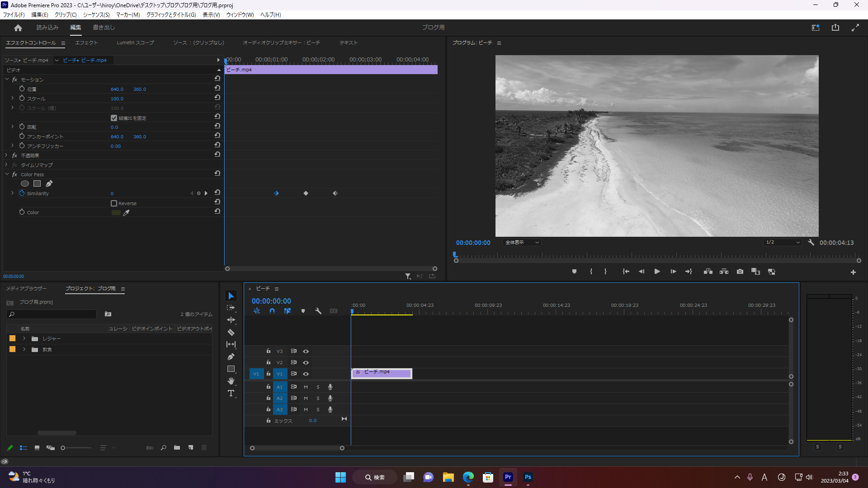Select the Pen tool in the tools panel
Image resolution: width=868 pixels, height=488 pixels.
231,357
